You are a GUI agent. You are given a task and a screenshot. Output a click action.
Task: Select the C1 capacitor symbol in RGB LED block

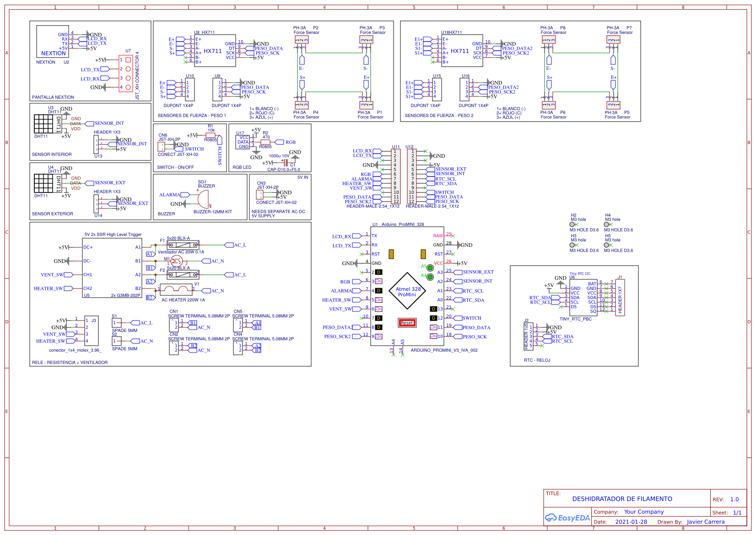(x=286, y=163)
